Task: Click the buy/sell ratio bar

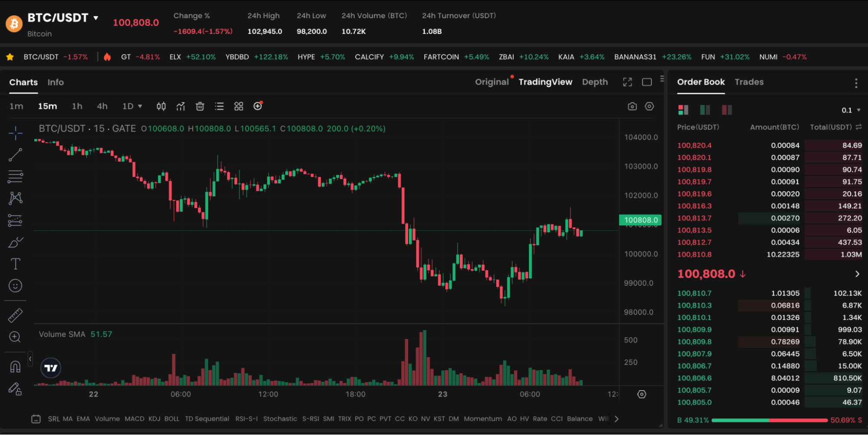Action: pyautogui.click(x=769, y=420)
